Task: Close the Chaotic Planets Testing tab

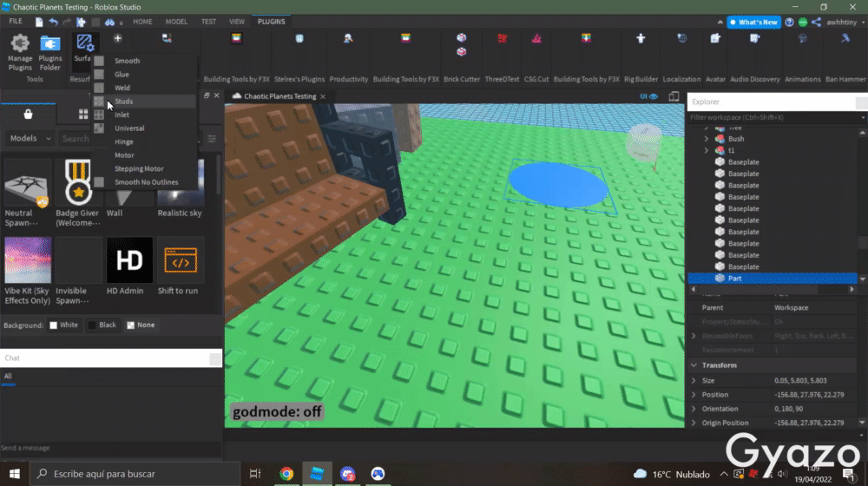Action: coord(323,96)
